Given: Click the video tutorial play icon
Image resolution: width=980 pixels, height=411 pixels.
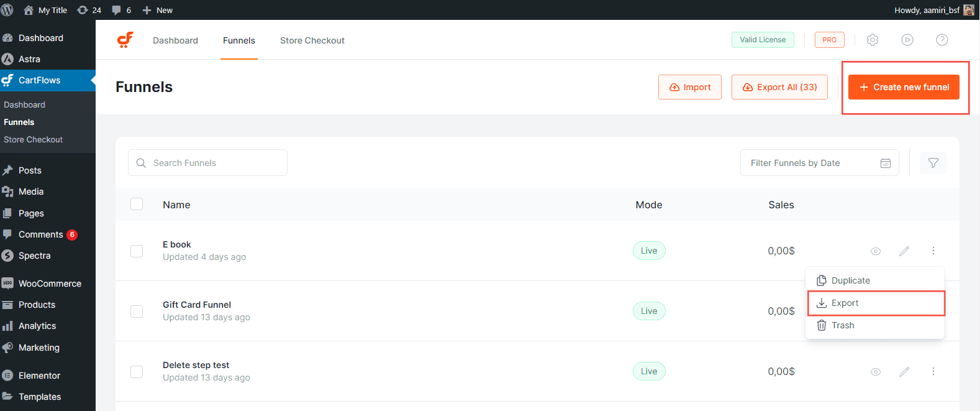Looking at the screenshot, I should [x=907, y=40].
